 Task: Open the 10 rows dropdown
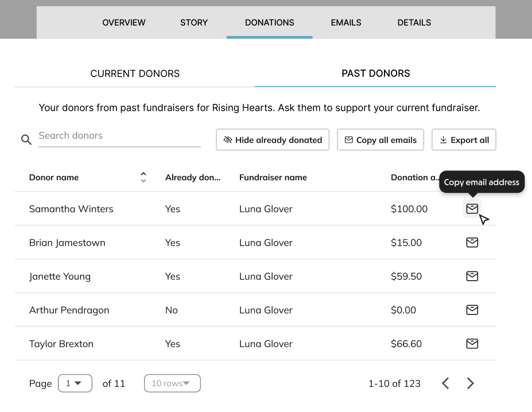tap(172, 383)
